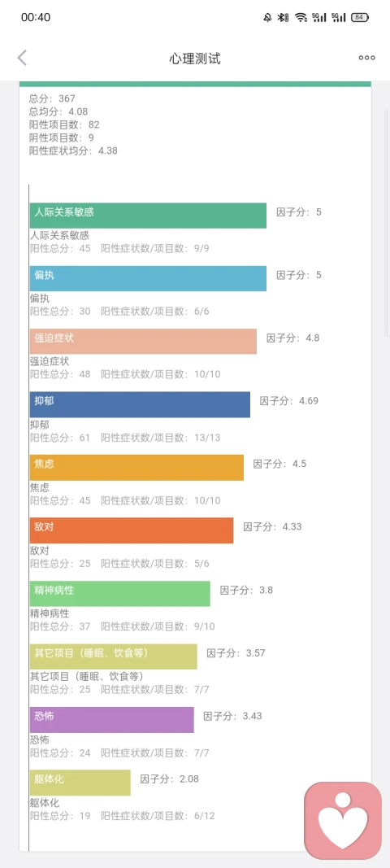
Task: Tap the battery indicator showing 84
Action: click(360, 17)
